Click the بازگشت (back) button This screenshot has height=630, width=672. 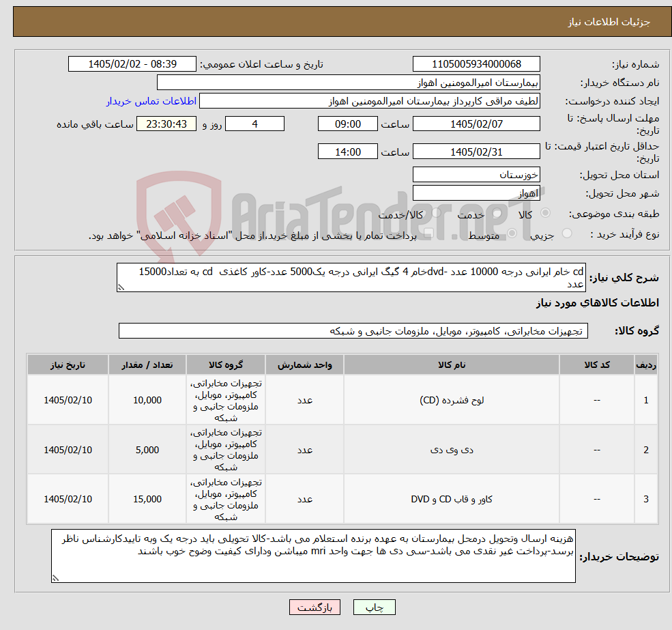pyautogui.click(x=315, y=607)
